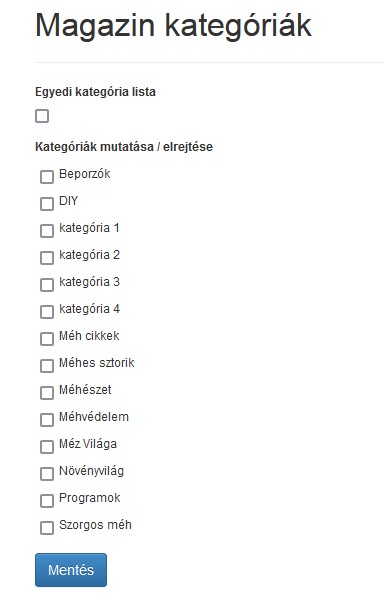Mark the kategória 4 checkbox
Viewport: 384px width, 597px height.
tap(47, 312)
